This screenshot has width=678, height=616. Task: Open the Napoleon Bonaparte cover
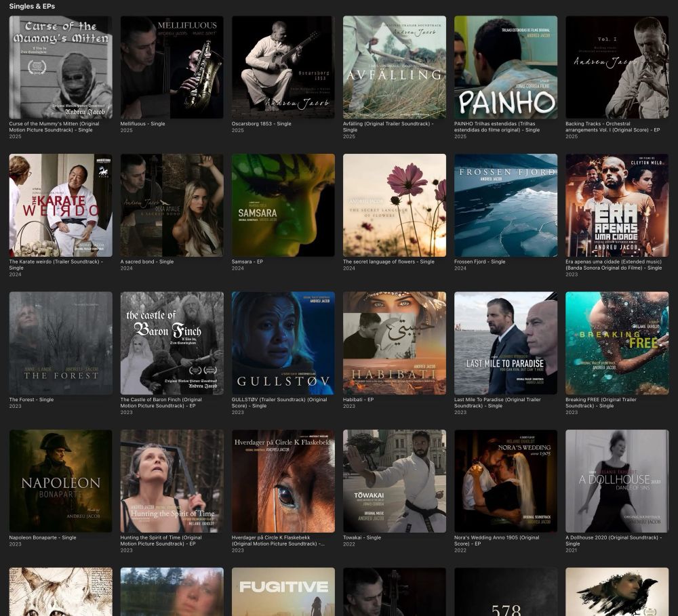tap(60, 481)
